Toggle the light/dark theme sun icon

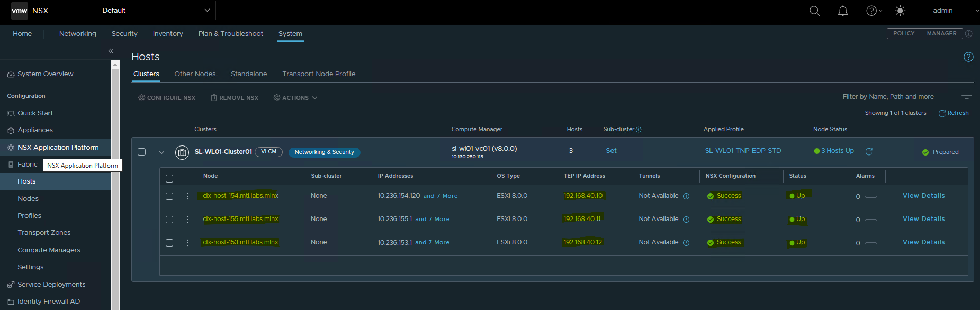click(900, 11)
